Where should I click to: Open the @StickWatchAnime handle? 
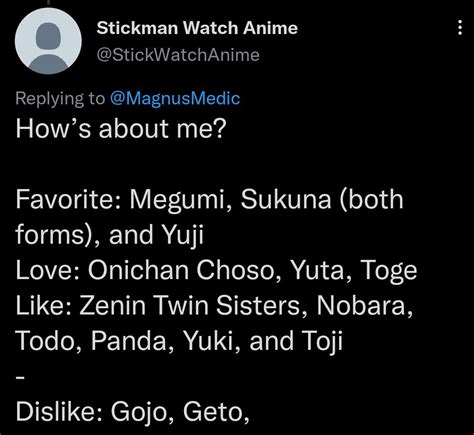coord(178,55)
